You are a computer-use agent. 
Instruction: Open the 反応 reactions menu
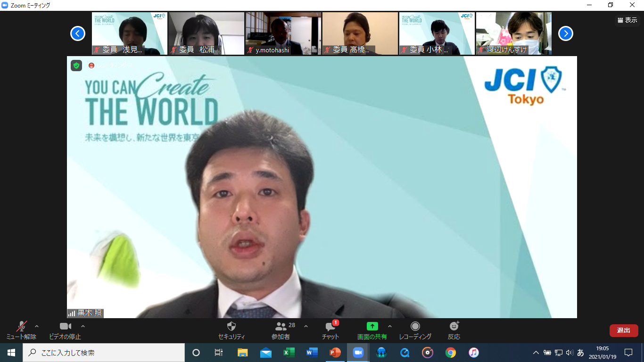click(x=454, y=327)
